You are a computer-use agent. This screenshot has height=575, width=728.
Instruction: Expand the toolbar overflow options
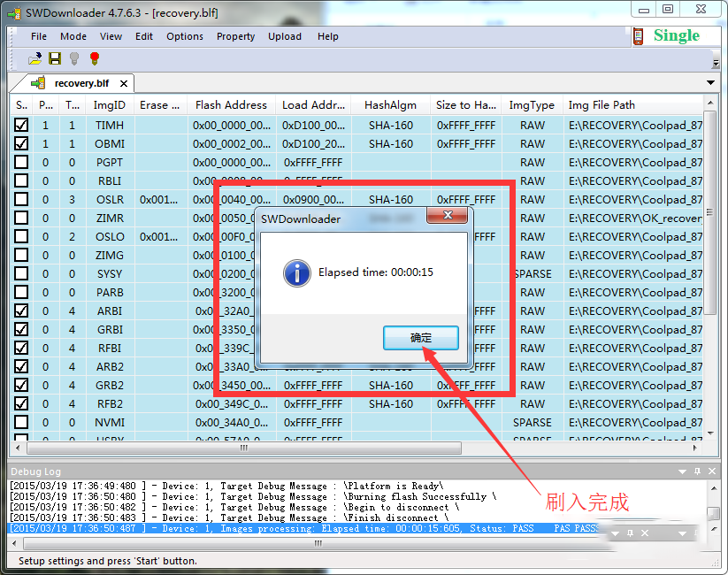click(716, 62)
